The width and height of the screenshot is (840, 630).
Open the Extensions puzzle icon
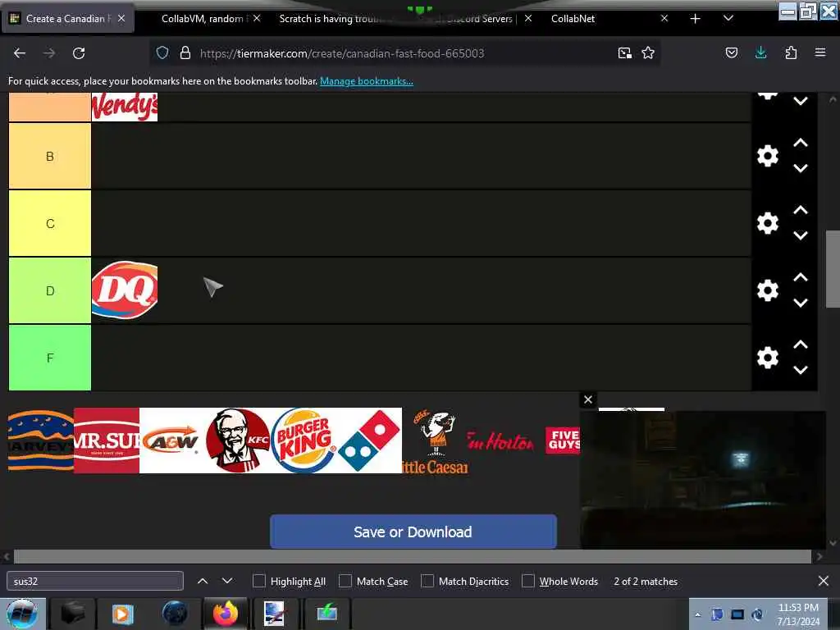791,53
